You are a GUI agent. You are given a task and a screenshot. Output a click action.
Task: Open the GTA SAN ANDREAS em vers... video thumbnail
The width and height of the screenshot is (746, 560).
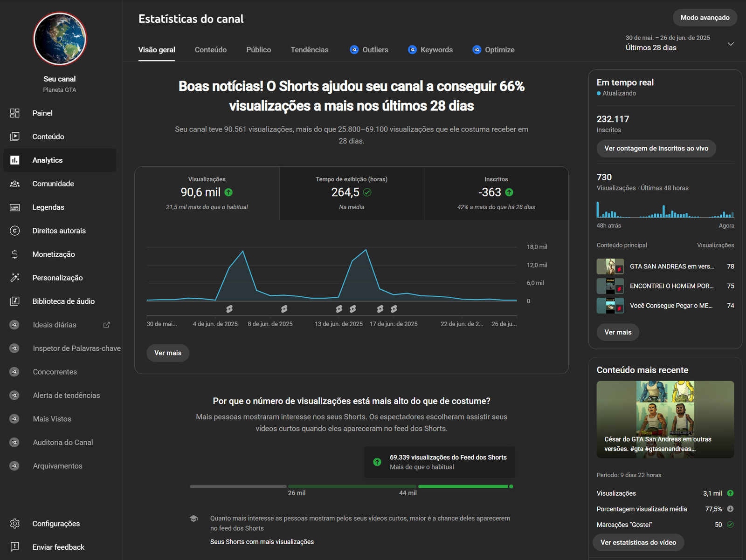click(x=610, y=266)
